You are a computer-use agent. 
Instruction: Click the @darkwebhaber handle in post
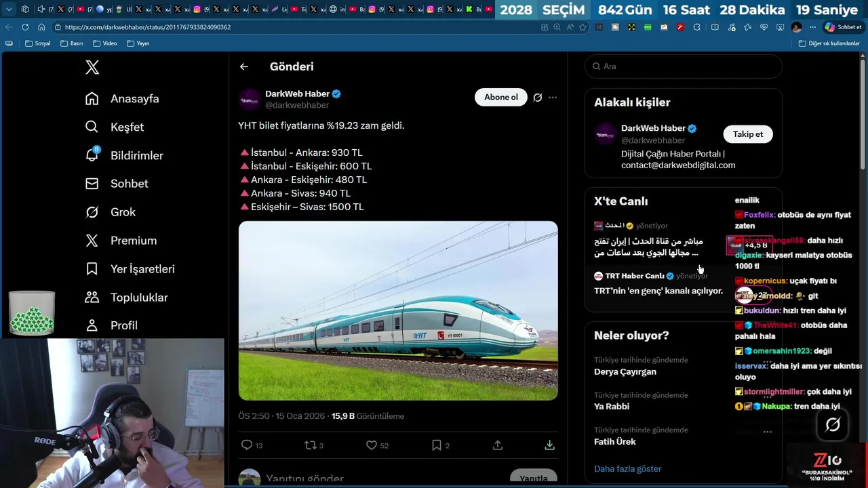[297, 105]
